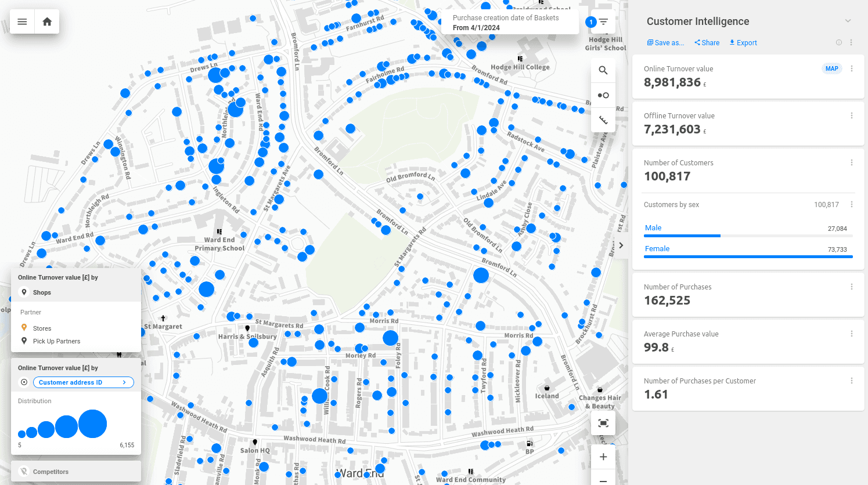Click the Female turnover bar
The height and width of the screenshot is (485, 868).
point(748,255)
